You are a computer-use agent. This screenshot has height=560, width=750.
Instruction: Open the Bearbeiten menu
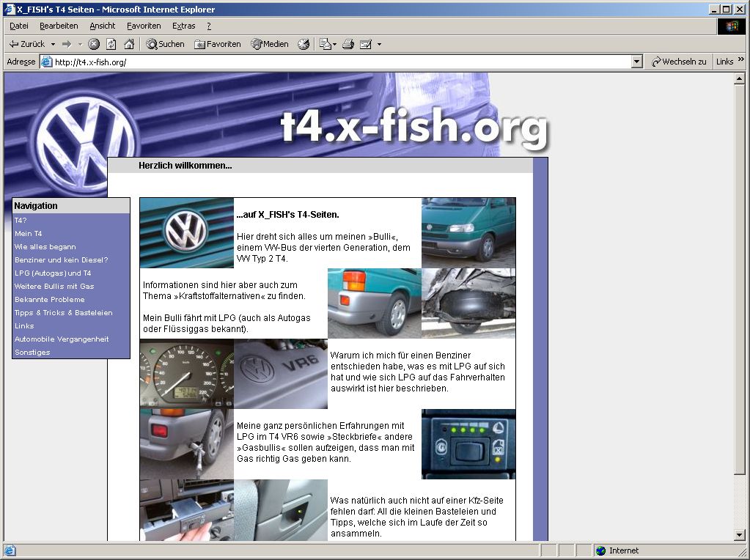pyautogui.click(x=59, y=26)
